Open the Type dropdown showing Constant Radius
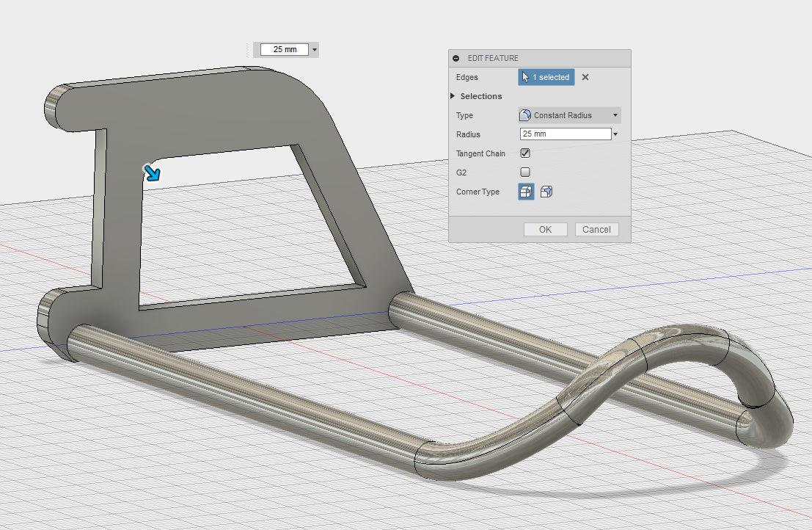 (x=569, y=115)
